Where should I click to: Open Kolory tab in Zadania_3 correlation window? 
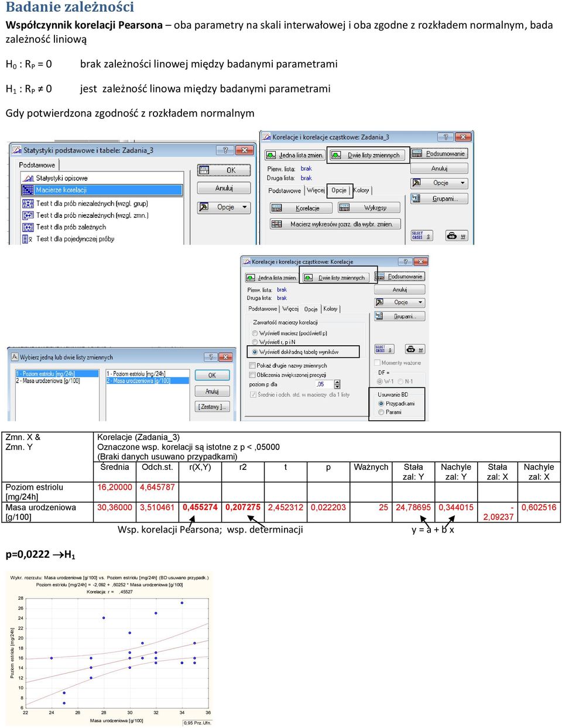[x=361, y=190]
